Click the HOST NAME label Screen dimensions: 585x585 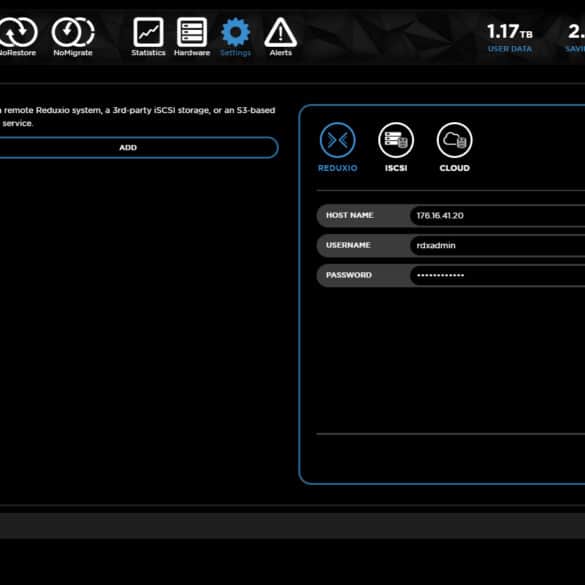[x=350, y=215]
